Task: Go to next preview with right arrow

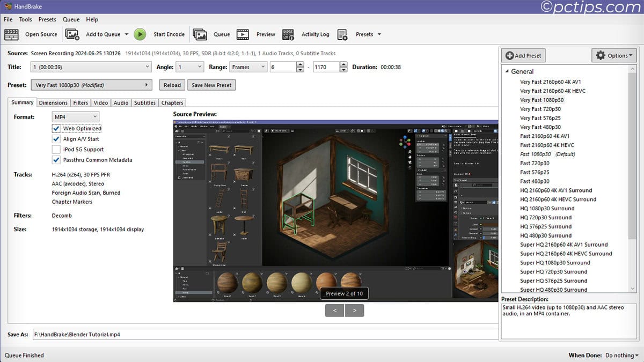Action: [x=354, y=310]
